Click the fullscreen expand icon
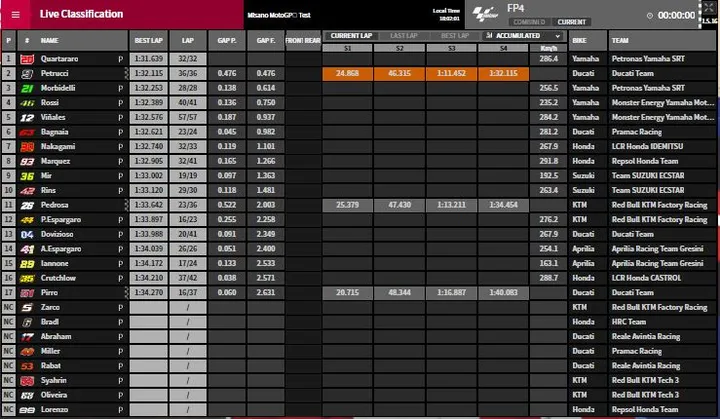Screen dimensions: 720x419 click(709, 7)
